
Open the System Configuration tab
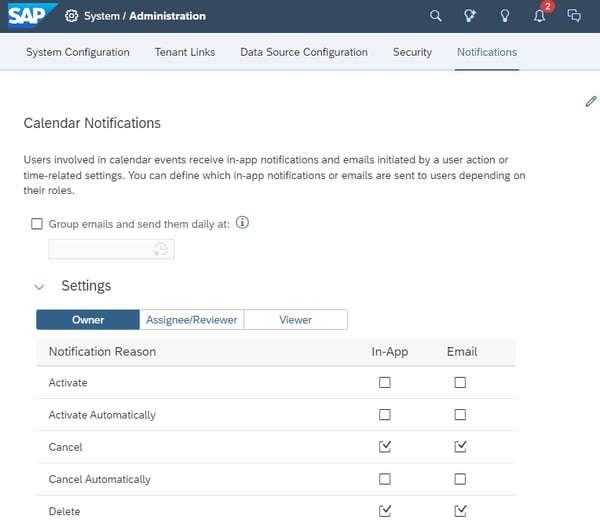(78, 52)
